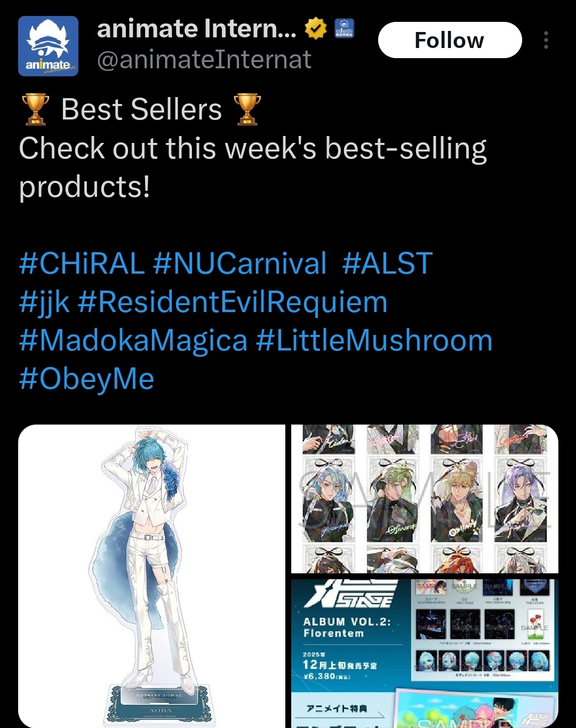Tap the gold verified badge icon
This screenshot has width=576, height=728.
coord(316,29)
